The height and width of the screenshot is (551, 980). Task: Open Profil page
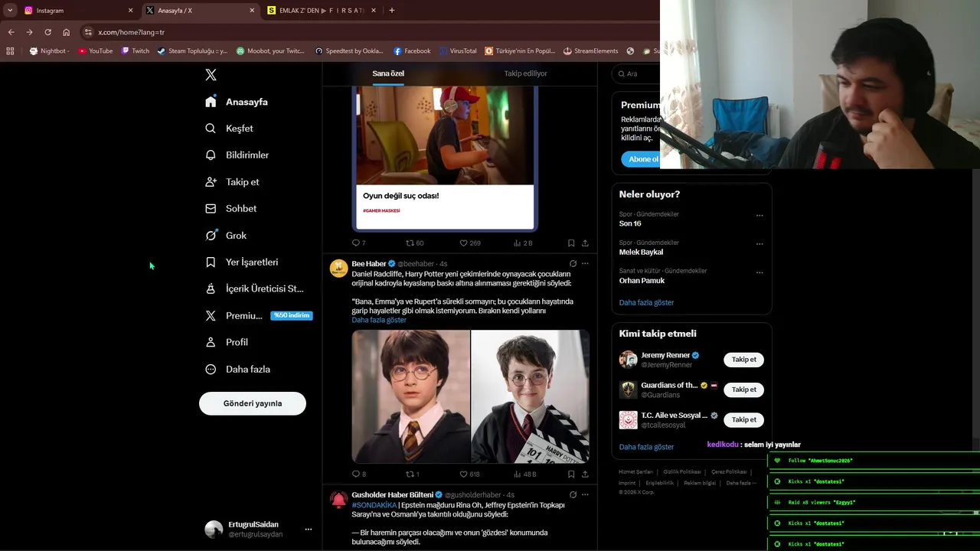tap(227, 342)
